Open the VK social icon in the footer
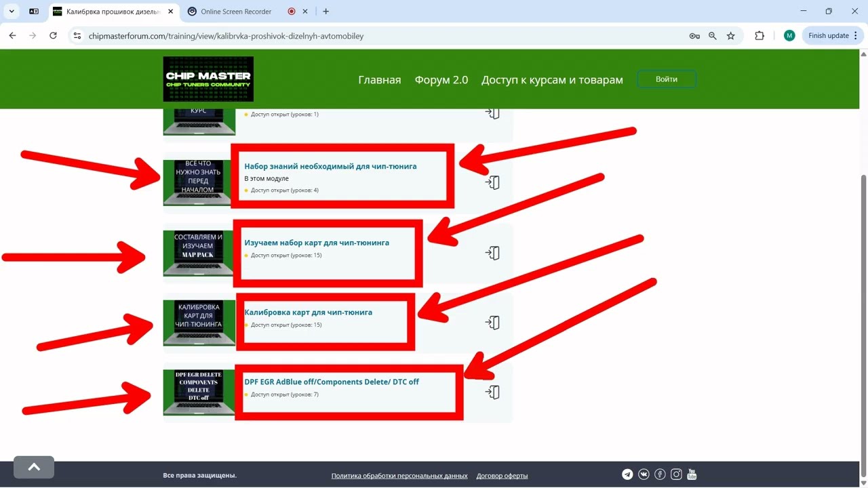This screenshot has width=868, height=488. (644, 474)
